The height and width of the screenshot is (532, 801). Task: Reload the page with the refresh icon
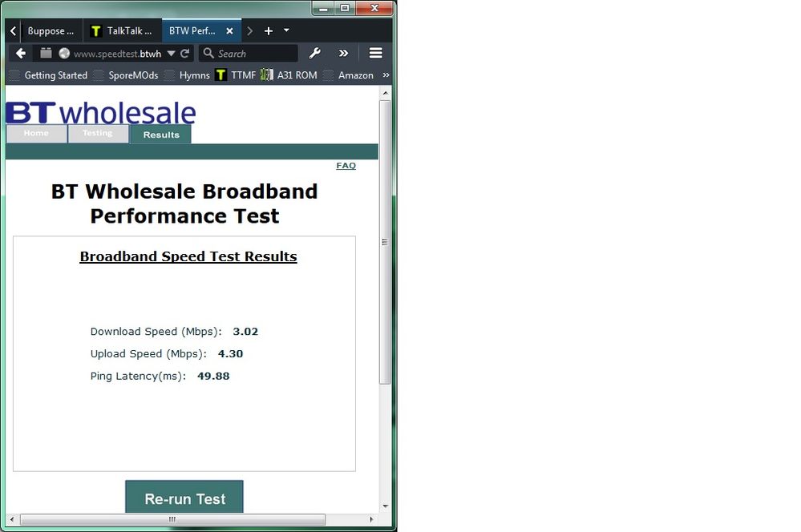pos(185,53)
